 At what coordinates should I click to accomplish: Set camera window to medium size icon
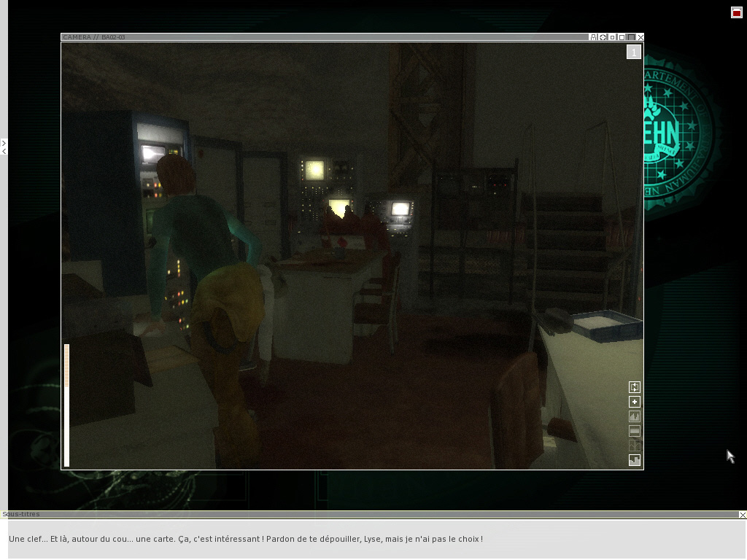[x=622, y=37]
